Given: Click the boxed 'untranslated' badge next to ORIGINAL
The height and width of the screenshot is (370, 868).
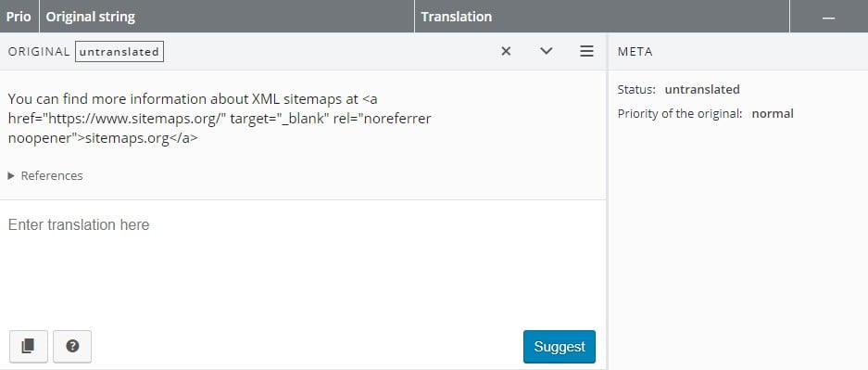Looking at the screenshot, I should (119, 52).
